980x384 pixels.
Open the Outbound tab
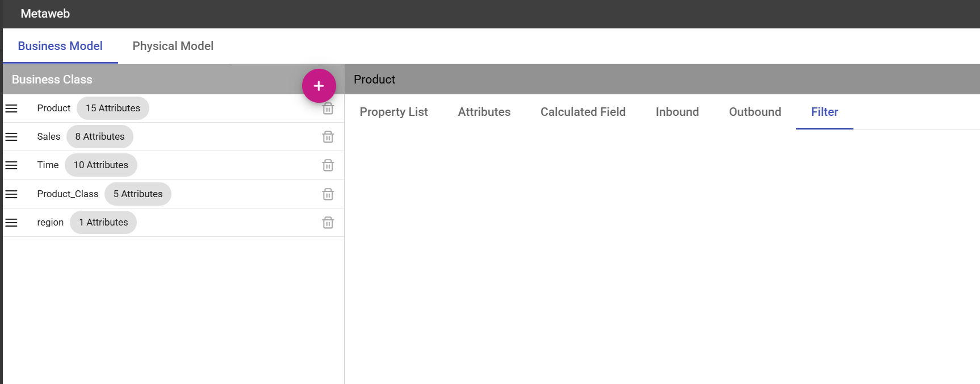pyautogui.click(x=755, y=112)
